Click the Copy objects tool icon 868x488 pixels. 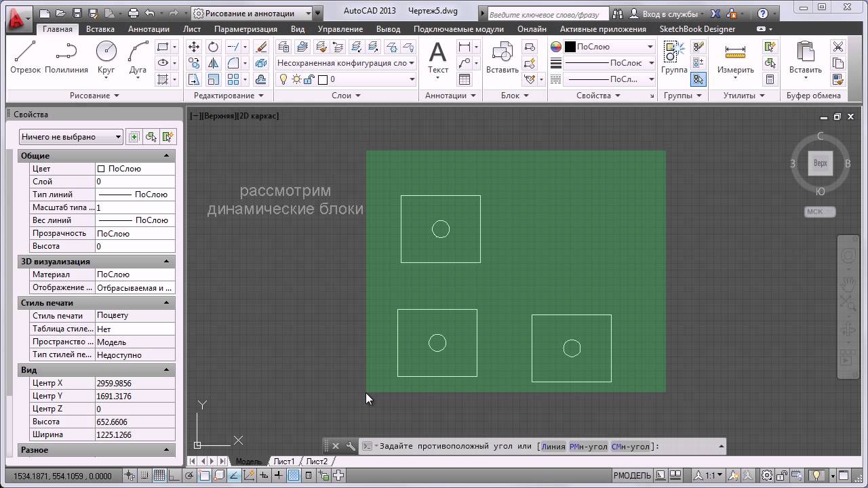[194, 63]
